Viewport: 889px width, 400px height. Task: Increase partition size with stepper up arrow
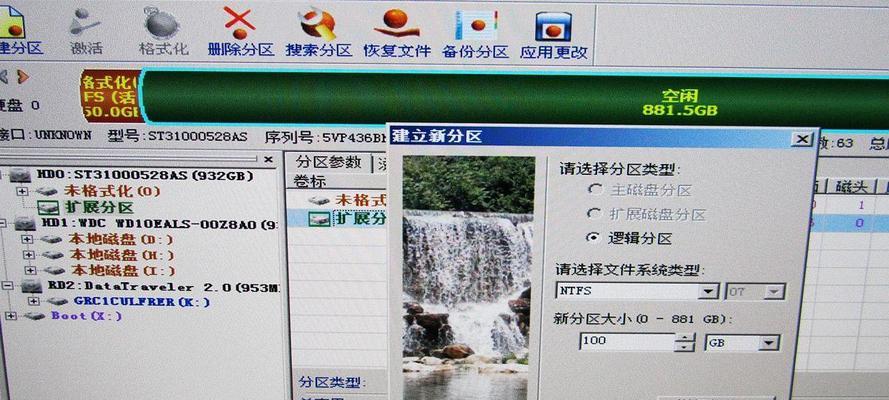pyautogui.click(x=686, y=337)
